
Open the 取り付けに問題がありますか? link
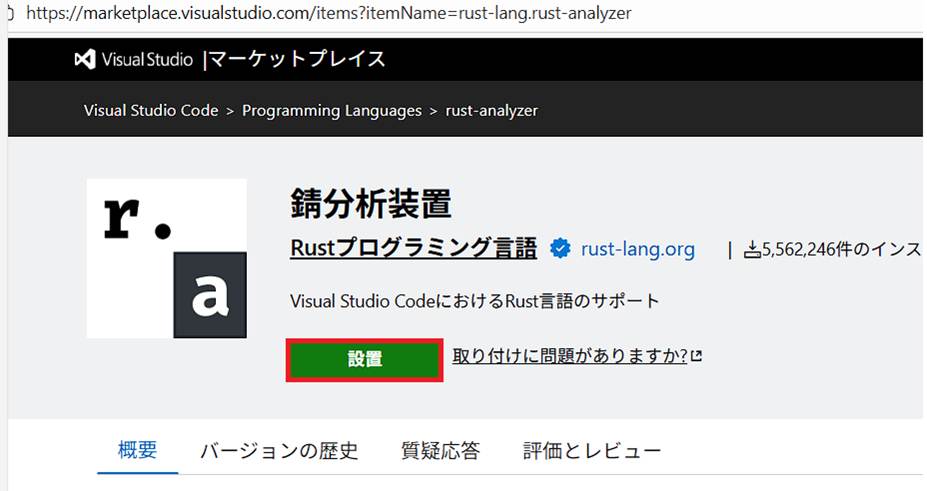(x=569, y=356)
